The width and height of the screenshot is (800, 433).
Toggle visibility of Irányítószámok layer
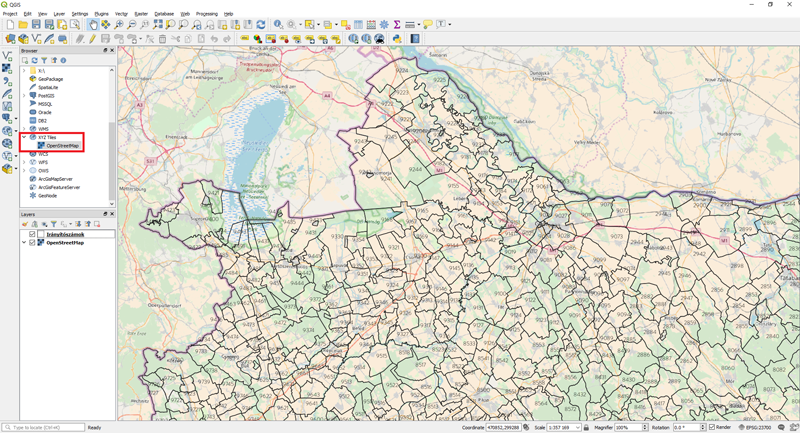pyautogui.click(x=32, y=235)
